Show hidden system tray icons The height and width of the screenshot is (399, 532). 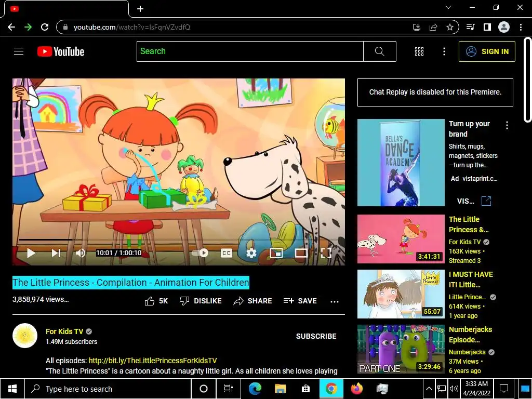point(429,389)
